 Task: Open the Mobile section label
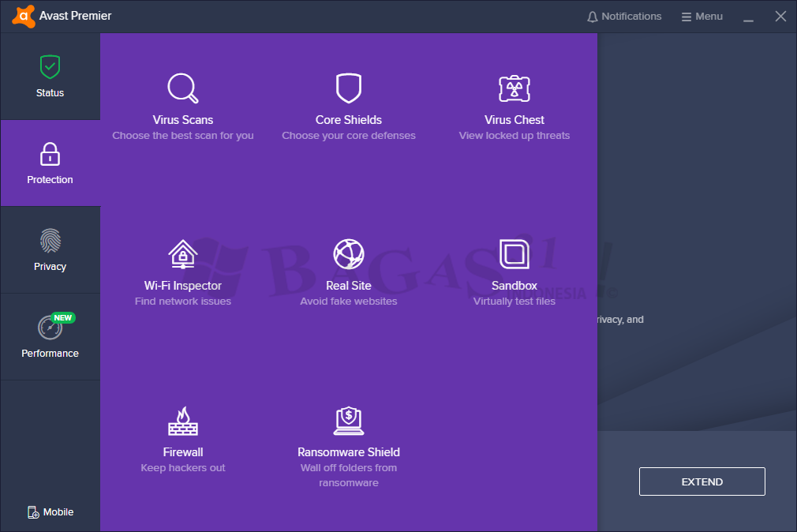tap(58, 512)
